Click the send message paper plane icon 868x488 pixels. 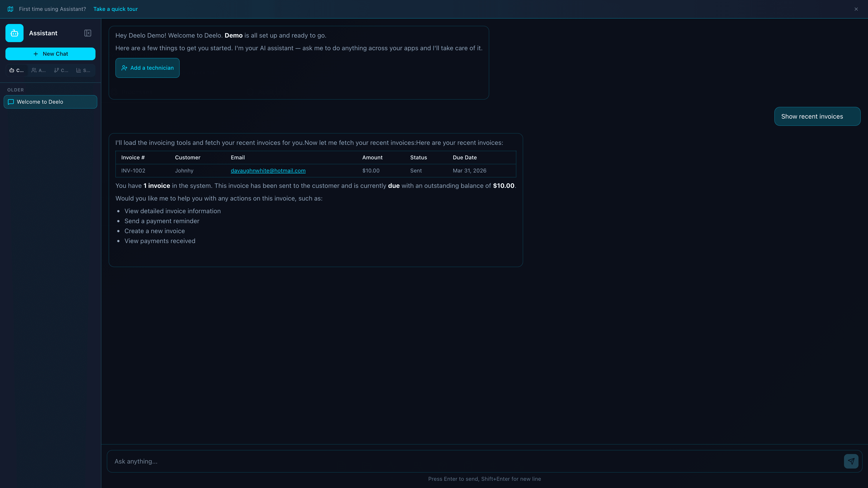click(x=851, y=461)
